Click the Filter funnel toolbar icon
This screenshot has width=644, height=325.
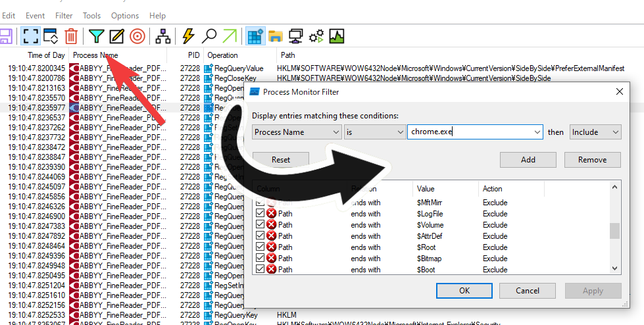97,36
